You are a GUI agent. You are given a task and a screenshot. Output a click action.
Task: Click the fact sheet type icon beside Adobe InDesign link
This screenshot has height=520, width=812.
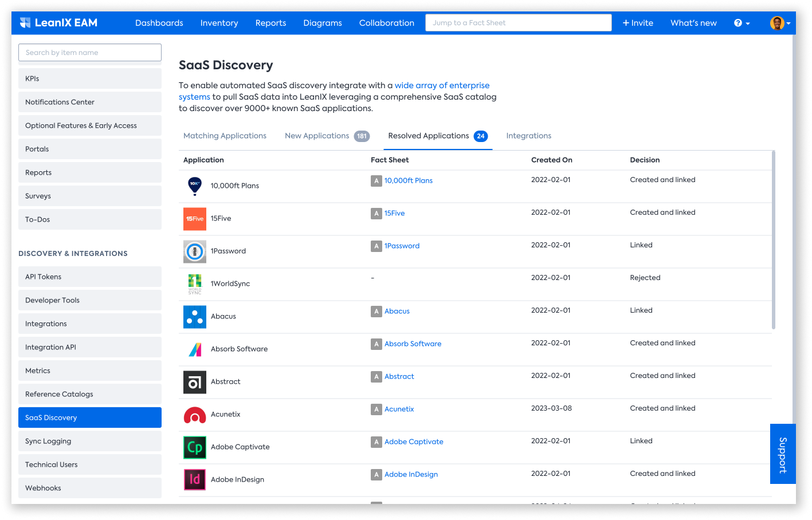(x=376, y=475)
